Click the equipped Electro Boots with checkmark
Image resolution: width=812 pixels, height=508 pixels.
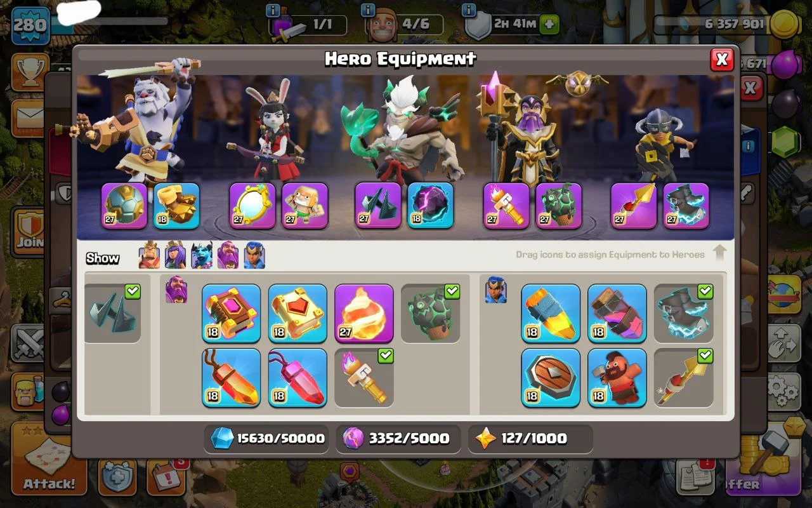[684, 314]
